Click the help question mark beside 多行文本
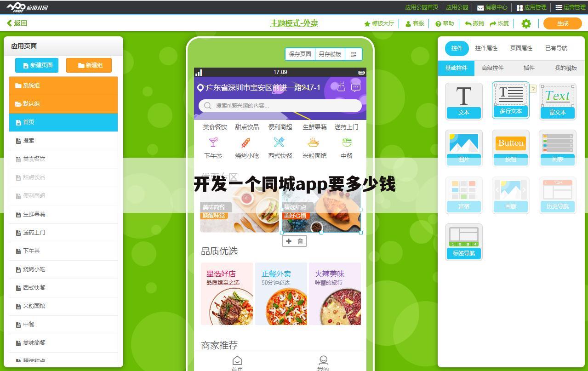 click(533, 89)
